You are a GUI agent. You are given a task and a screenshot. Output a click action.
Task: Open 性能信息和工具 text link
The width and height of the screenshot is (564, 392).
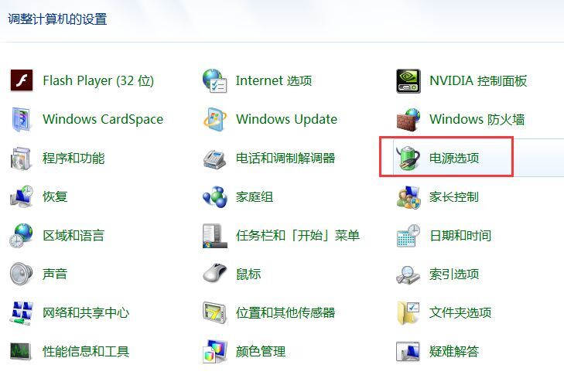coord(86,351)
